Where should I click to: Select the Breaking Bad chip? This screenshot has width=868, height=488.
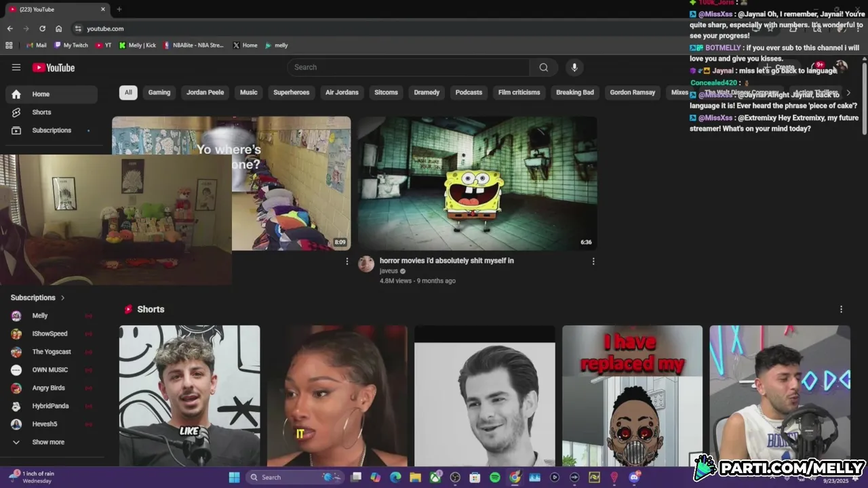575,92
